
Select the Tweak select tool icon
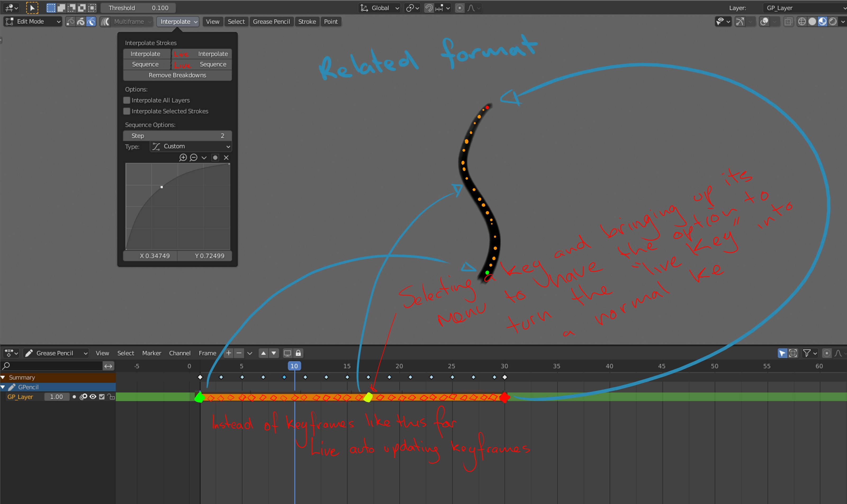coord(32,8)
